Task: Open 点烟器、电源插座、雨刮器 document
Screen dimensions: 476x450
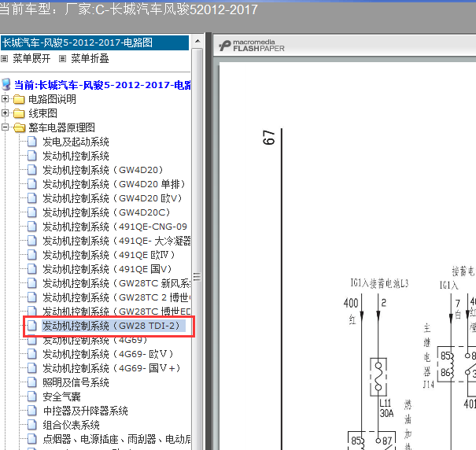Action: tap(116, 439)
